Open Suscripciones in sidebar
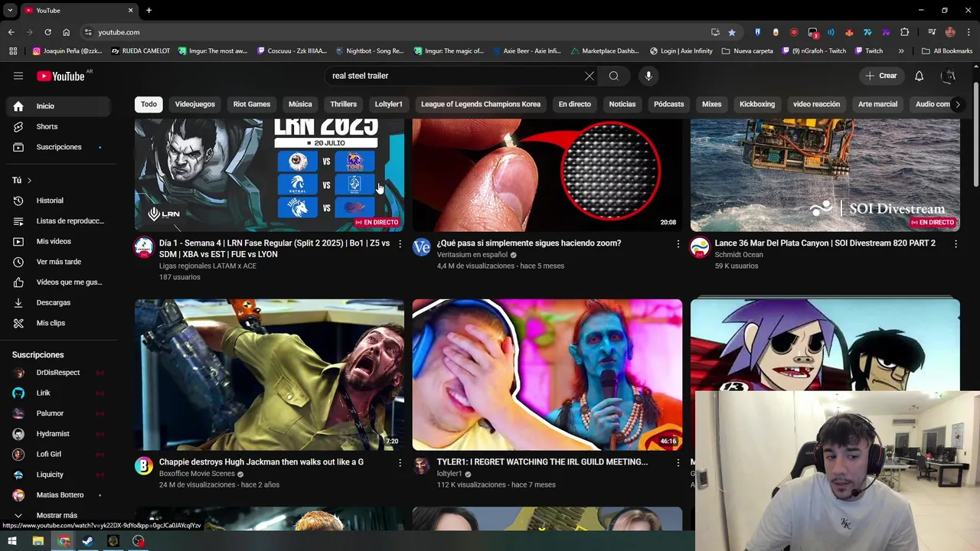The image size is (980, 551). pos(57,147)
